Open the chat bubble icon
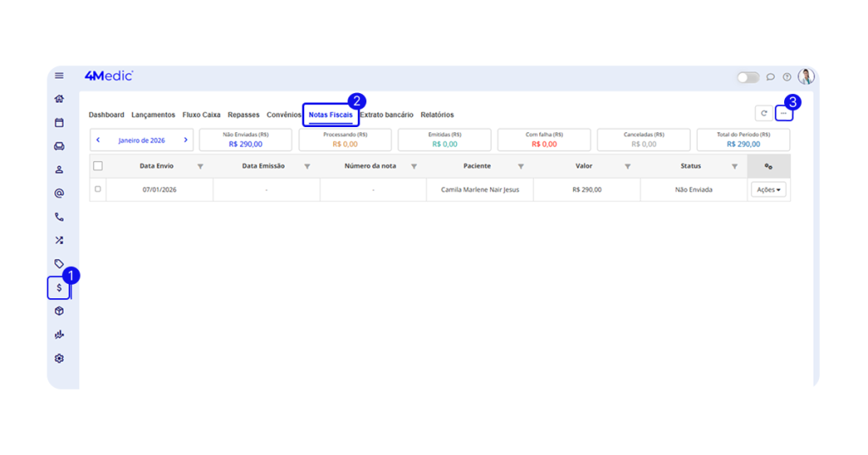Screen dimensions: 868x455 [771, 77]
